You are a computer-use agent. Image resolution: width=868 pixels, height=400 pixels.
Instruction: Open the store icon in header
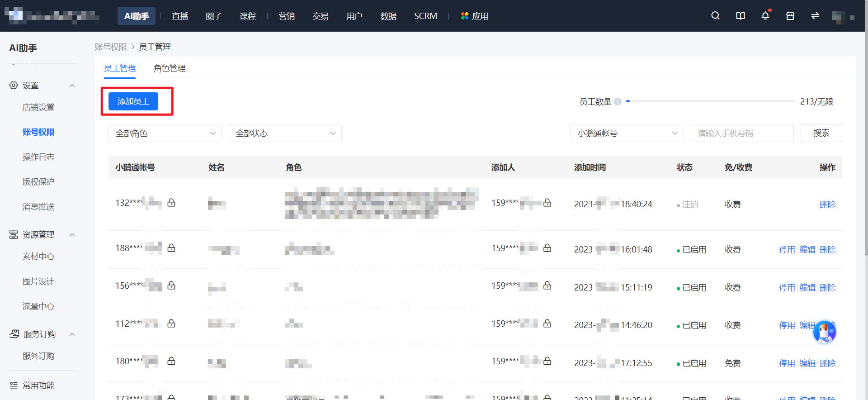point(790,16)
